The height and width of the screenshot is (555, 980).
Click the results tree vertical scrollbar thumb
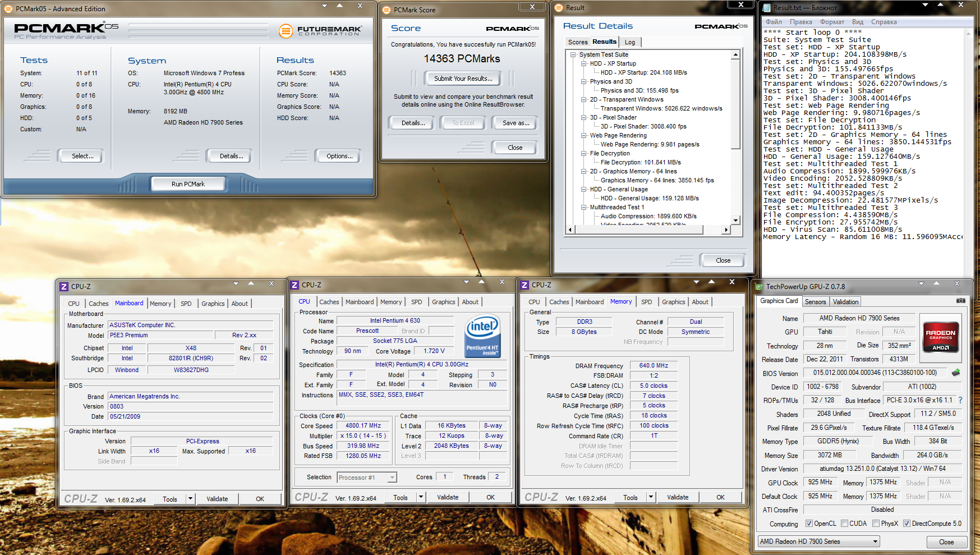735,104
